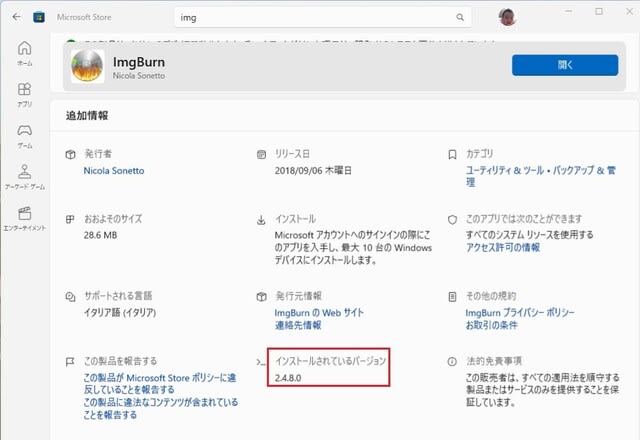Click the 追加情報 section heading

87,116
